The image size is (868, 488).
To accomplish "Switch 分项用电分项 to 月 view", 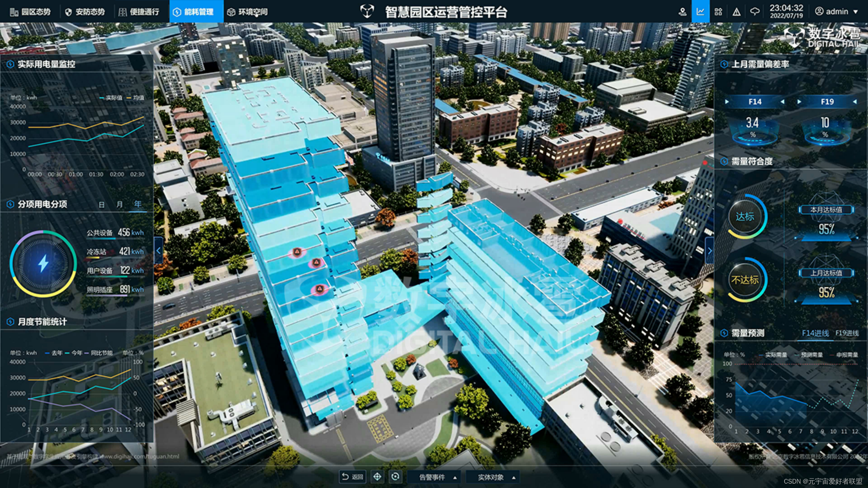I will click(119, 205).
